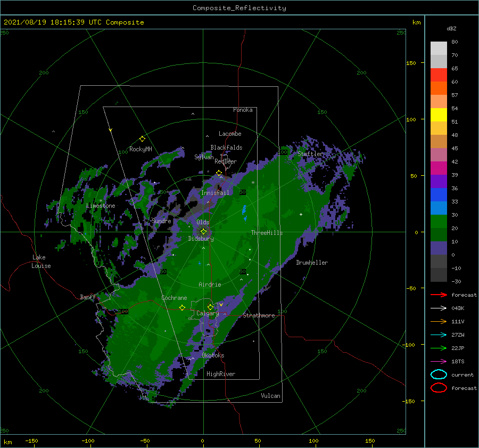The image size is (479, 448).
Task: Click the Calgary city label
Action: point(208,313)
